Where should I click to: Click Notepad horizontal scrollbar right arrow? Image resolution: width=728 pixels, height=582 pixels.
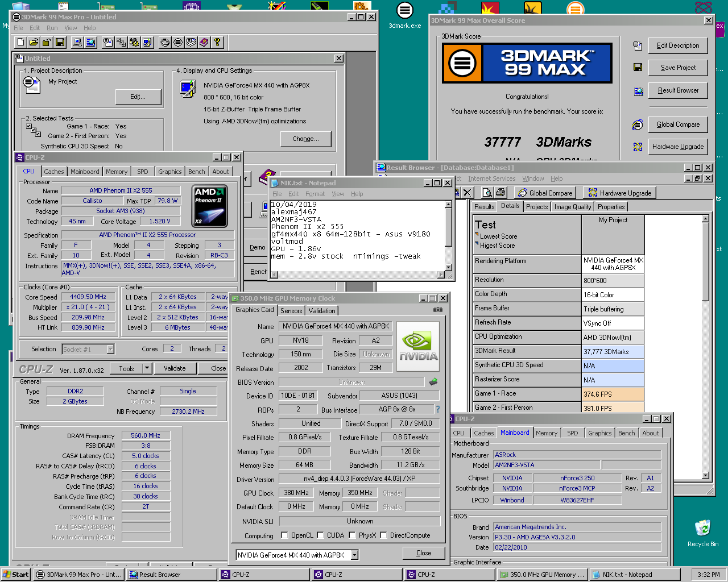(x=441, y=275)
